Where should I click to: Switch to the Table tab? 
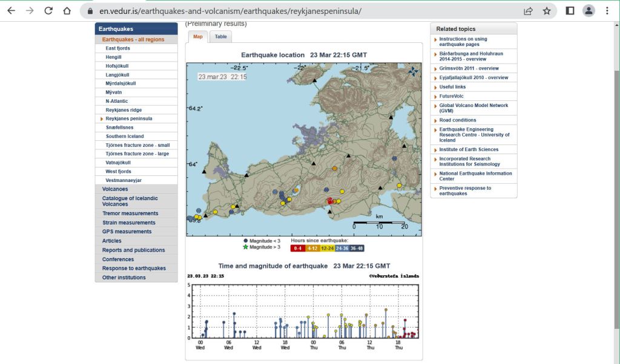pos(221,36)
